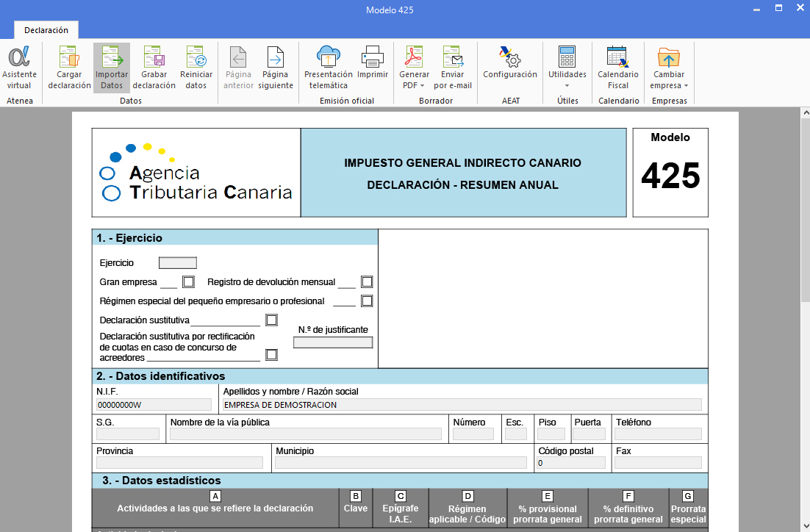Go to Página siguiente
This screenshot has width=810, height=532.
(275, 67)
